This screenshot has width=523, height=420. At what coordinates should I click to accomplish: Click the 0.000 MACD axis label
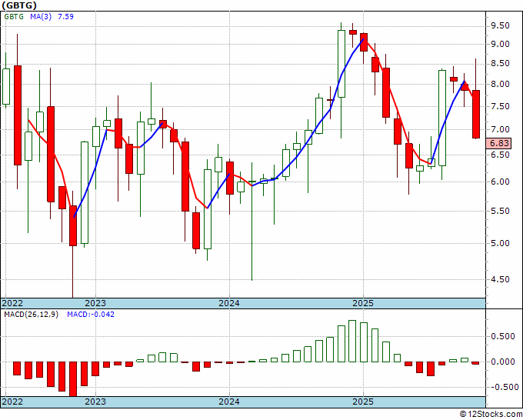(x=503, y=362)
